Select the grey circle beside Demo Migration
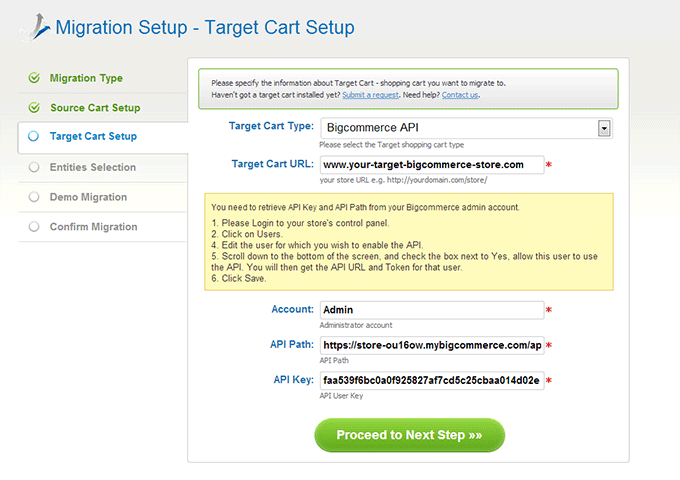The width and height of the screenshot is (680, 480). pyautogui.click(x=34, y=197)
